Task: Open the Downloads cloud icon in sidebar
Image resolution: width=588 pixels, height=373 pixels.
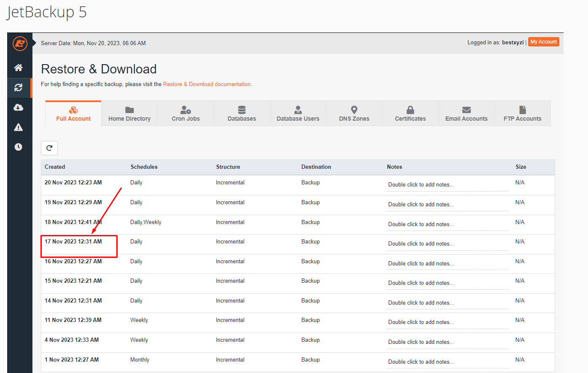Action: tap(19, 107)
